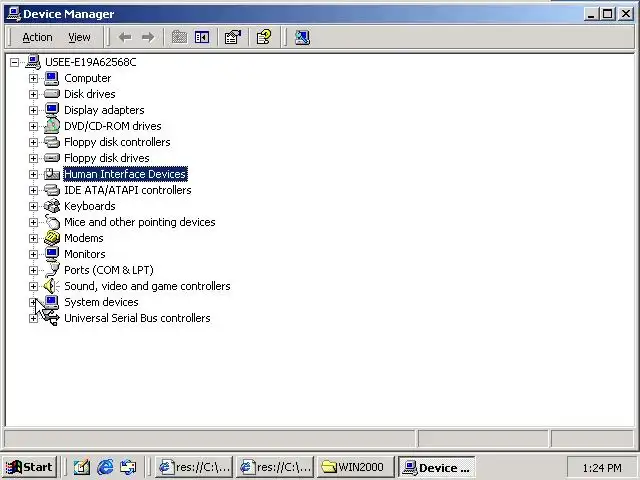
Task: Expand the Floppy disk controllers category
Action: [x=33, y=142]
